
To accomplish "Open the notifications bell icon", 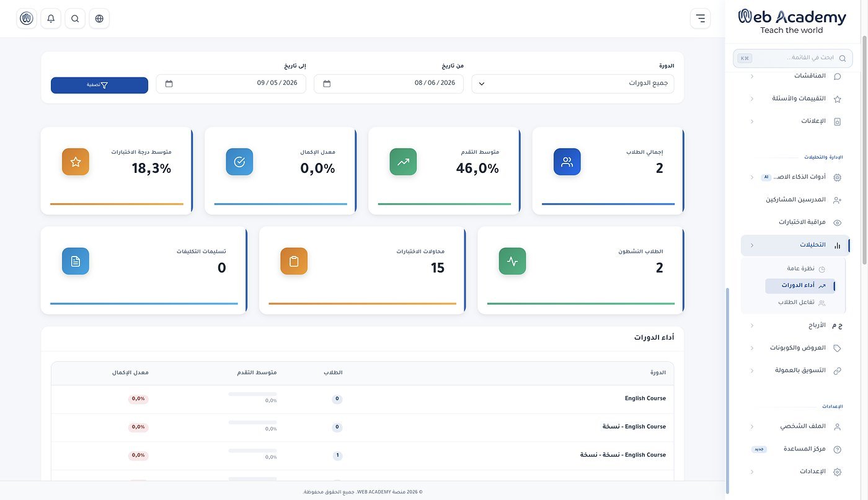I will (x=51, y=19).
